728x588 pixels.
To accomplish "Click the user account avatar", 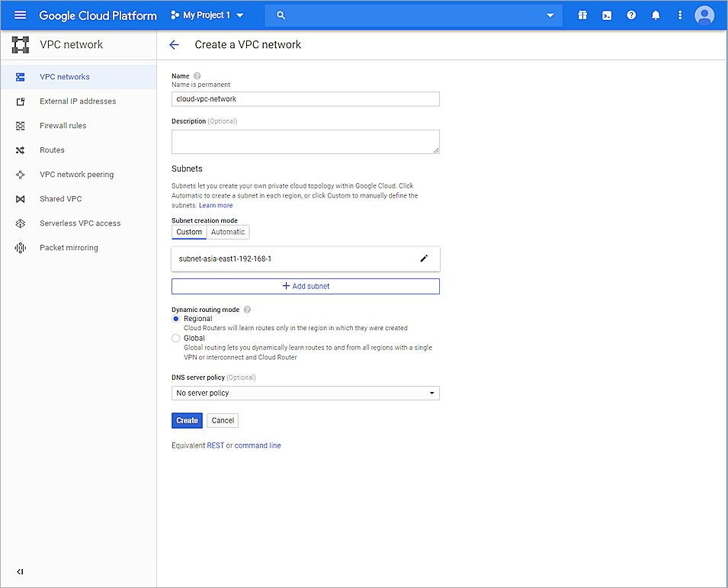I will coord(704,15).
